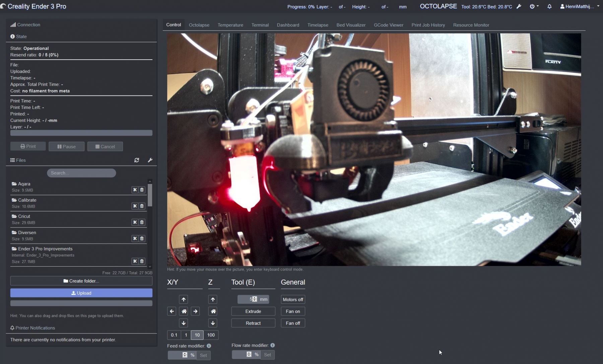Collapse the State panel section
This screenshot has width=603, height=364.
pos(21,37)
